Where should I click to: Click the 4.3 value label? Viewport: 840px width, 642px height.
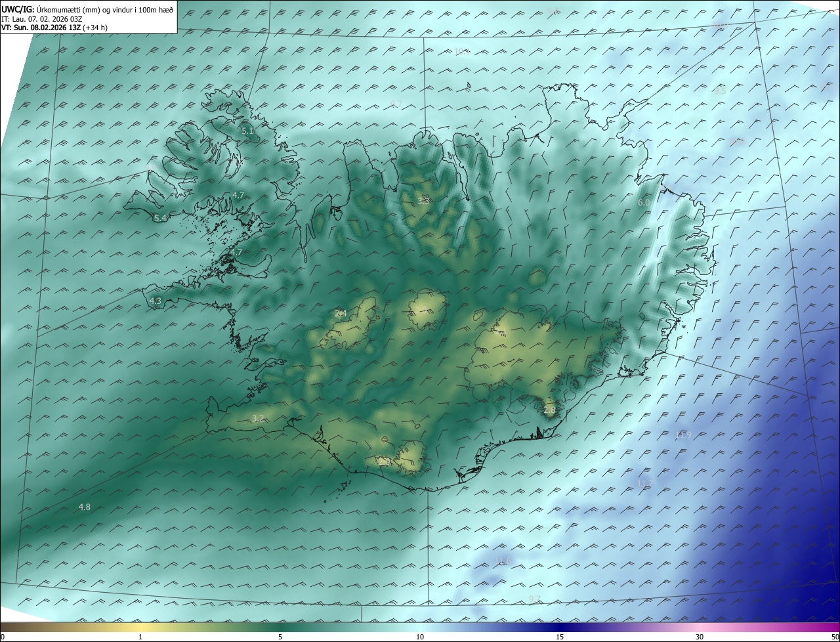click(x=156, y=301)
